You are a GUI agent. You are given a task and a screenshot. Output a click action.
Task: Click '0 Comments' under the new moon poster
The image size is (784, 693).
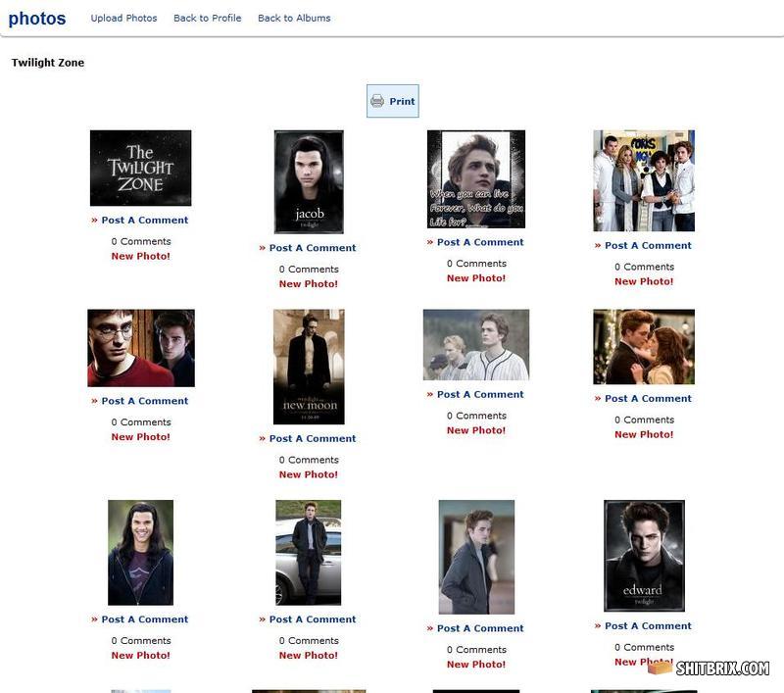[x=309, y=460]
